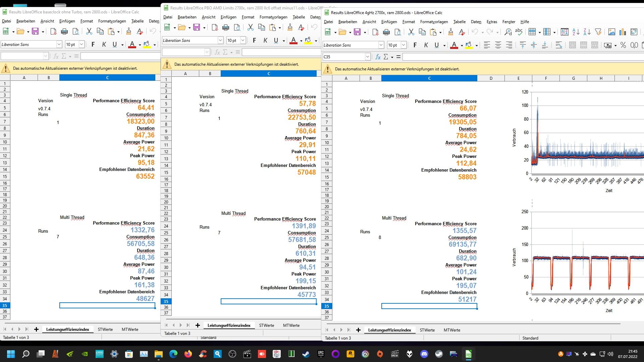Click Export as PDF icon in 4gHz window
Viewport: 644px width, 362px height.
[375, 32]
